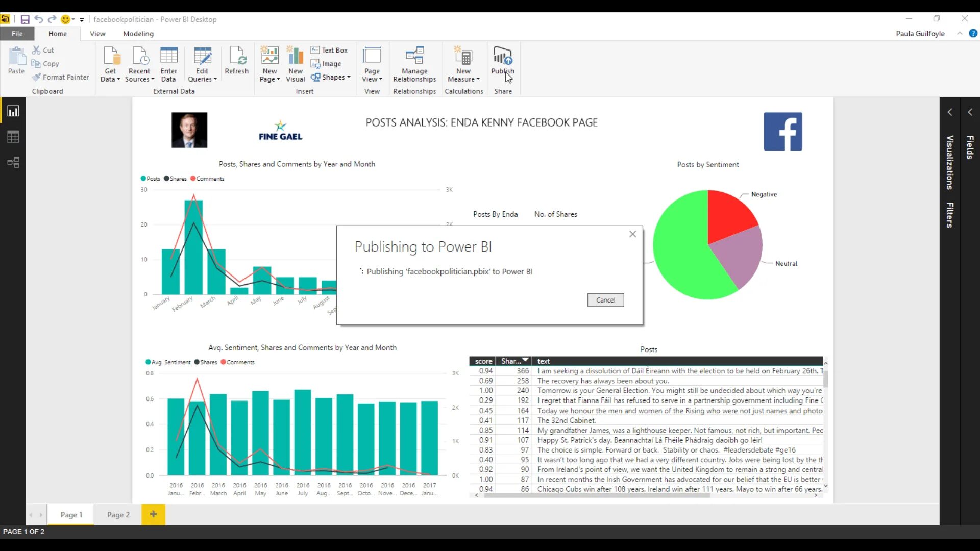The image size is (980, 551).
Task: Select the Page 1 tab
Action: (x=71, y=514)
